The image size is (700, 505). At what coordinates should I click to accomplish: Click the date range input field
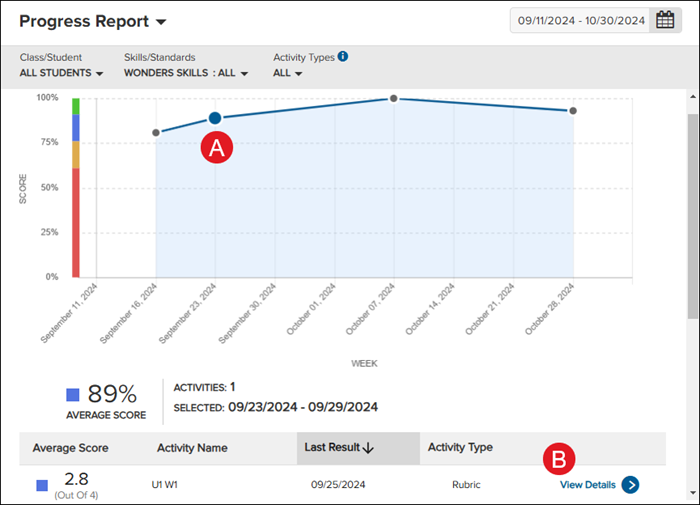click(579, 20)
